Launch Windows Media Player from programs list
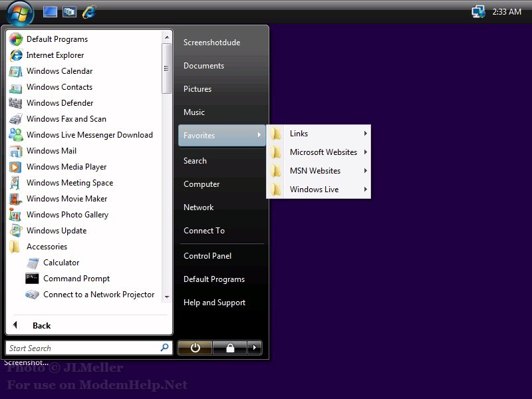Image resolution: width=532 pixels, height=399 pixels. (66, 167)
